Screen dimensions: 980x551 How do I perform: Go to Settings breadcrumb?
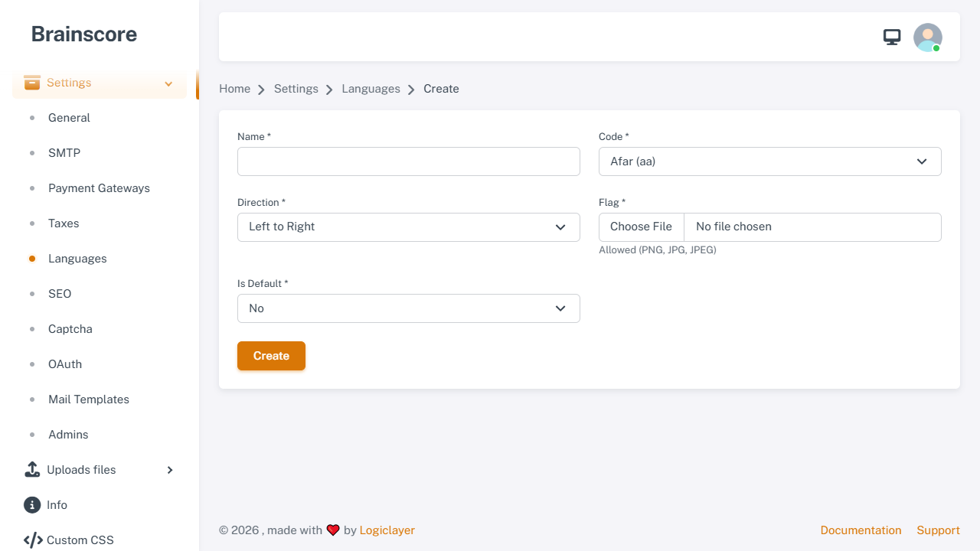pos(296,89)
